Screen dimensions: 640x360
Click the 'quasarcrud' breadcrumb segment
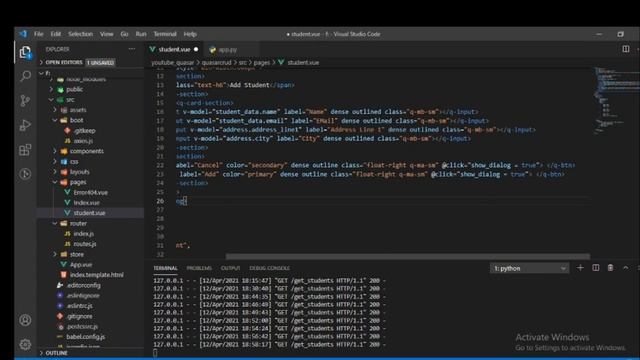pyautogui.click(x=216, y=62)
